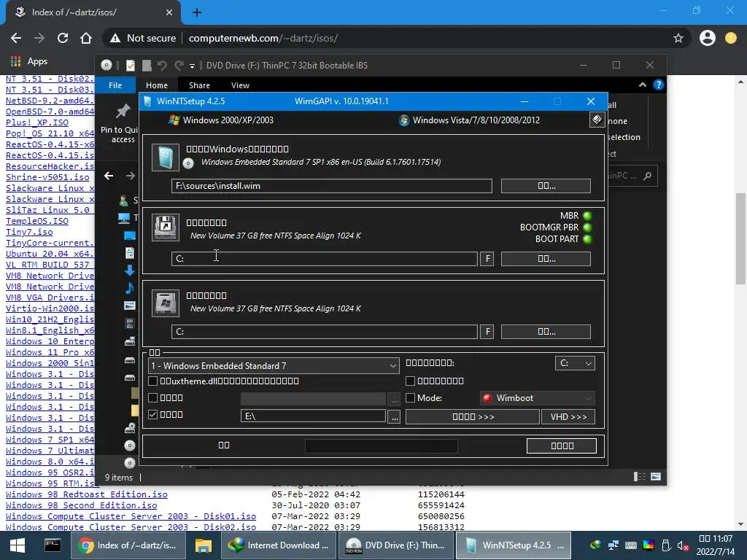This screenshot has width=747, height=560.
Task: Click the Undo arrow in Explorer title bar
Action: point(162,65)
